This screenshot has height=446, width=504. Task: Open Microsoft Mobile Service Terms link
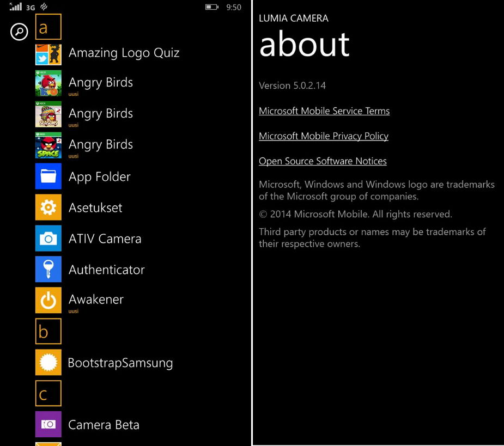[324, 111]
